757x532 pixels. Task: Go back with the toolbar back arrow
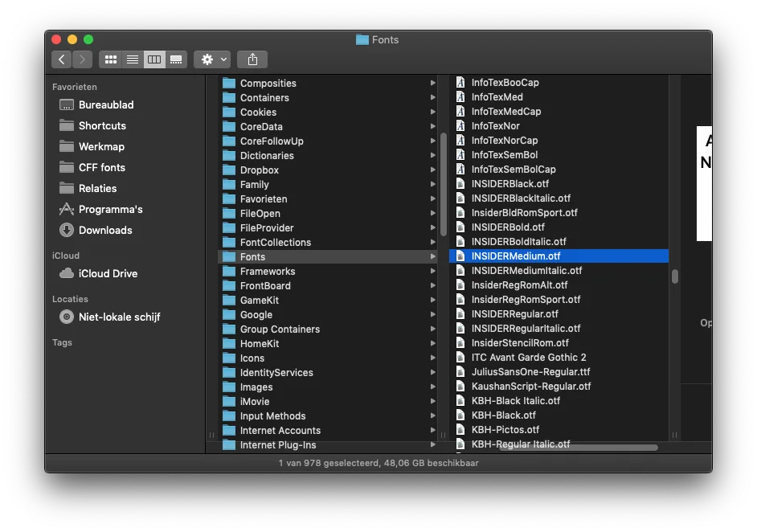[61, 59]
